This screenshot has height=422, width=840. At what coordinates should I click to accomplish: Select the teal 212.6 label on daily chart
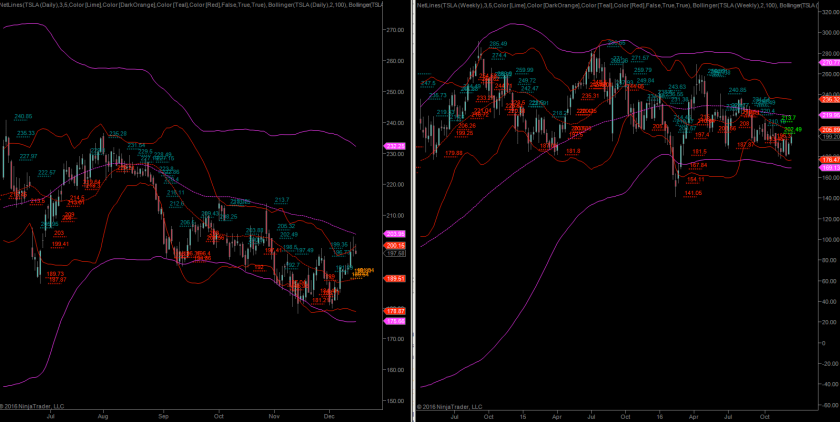click(177, 204)
